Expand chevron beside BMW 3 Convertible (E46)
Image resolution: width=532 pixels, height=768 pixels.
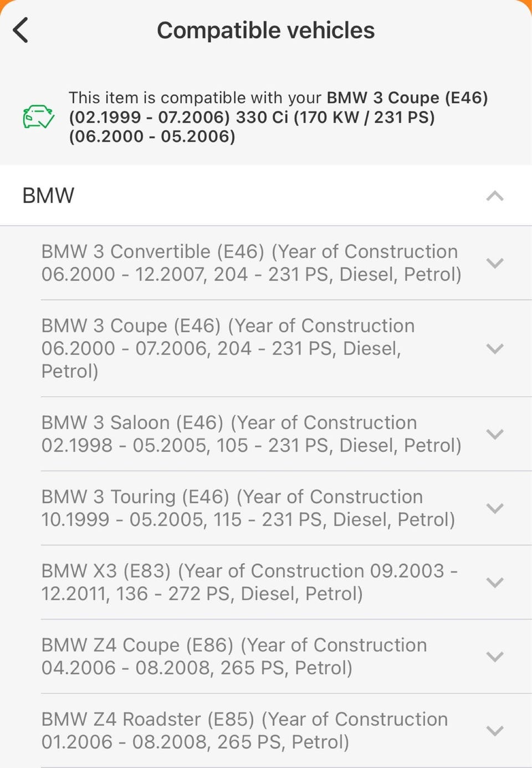pyautogui.click(x=494, y=263)
